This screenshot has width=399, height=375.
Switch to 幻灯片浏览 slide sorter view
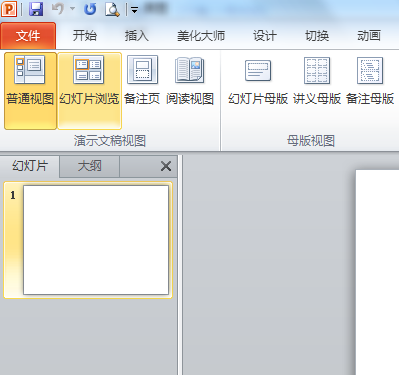89,90
